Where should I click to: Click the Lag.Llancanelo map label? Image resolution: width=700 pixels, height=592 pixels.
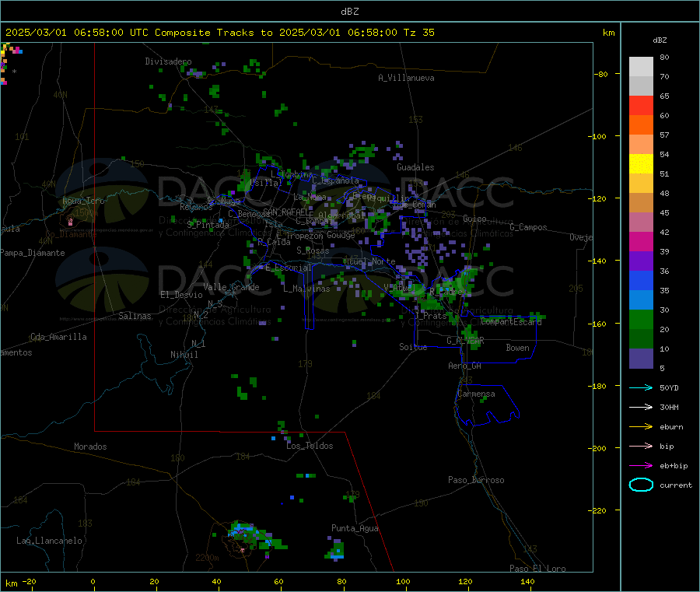point(50,541)
